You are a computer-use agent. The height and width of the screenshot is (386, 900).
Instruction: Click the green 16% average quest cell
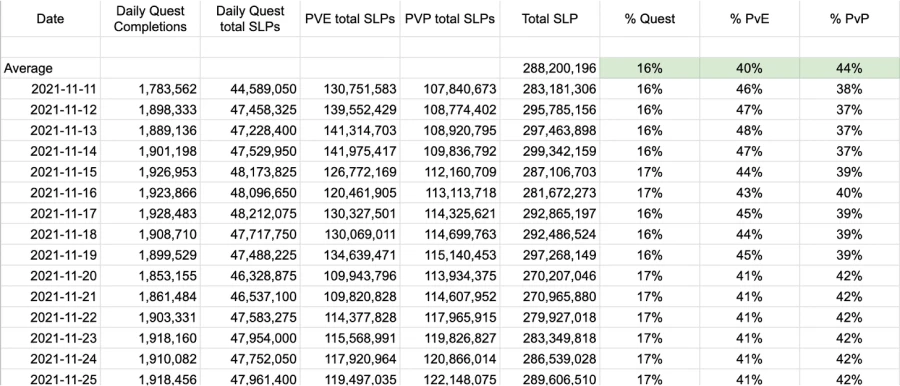tap(650, 68)
